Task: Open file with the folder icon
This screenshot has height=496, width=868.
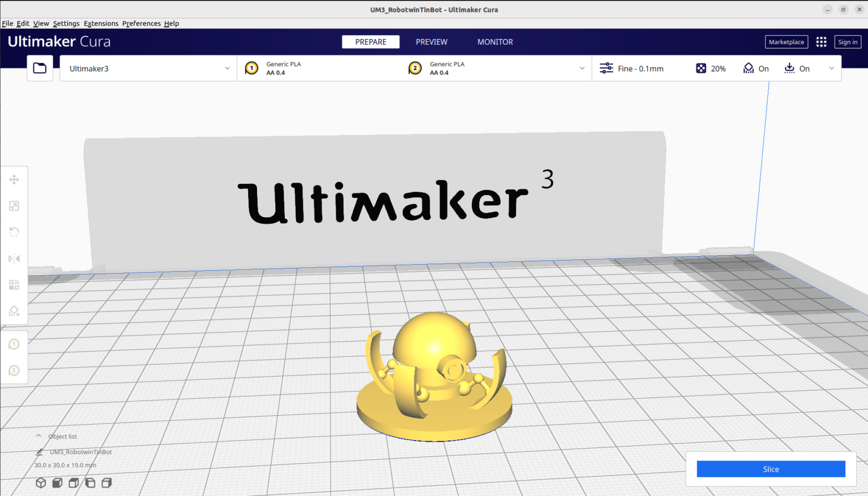Action: click(x=40, y=68)
